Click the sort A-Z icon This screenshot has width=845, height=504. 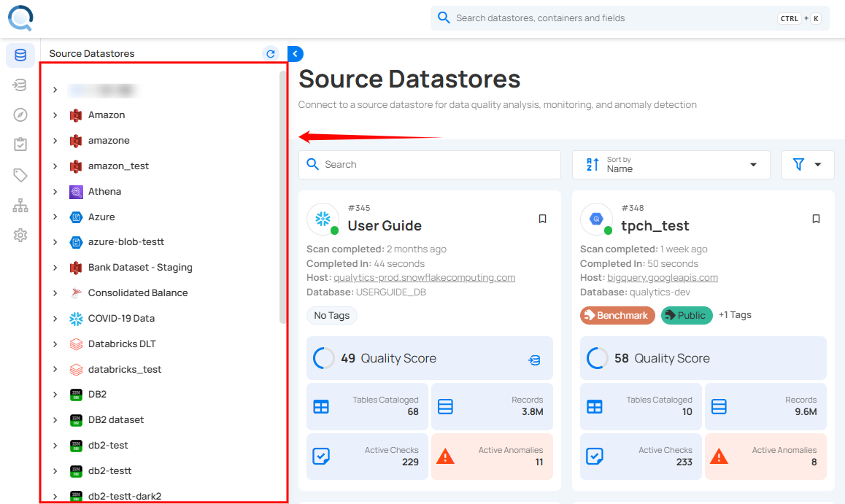[593, 165]
